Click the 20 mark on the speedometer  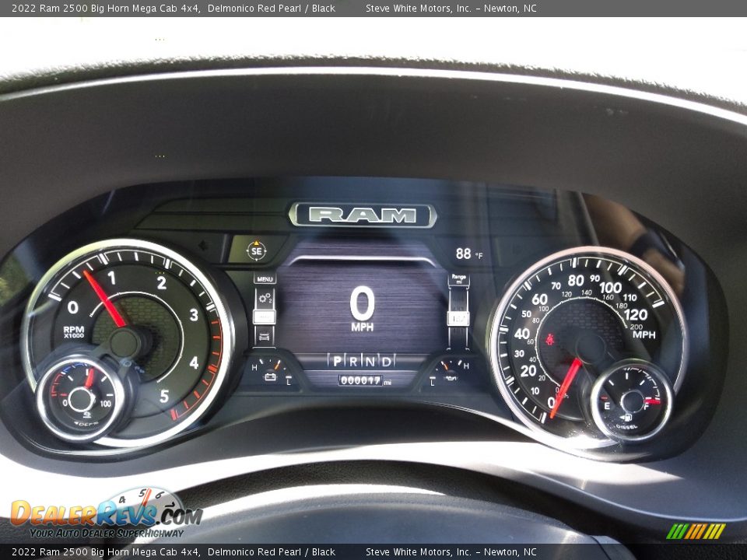(x=528, y=370)
